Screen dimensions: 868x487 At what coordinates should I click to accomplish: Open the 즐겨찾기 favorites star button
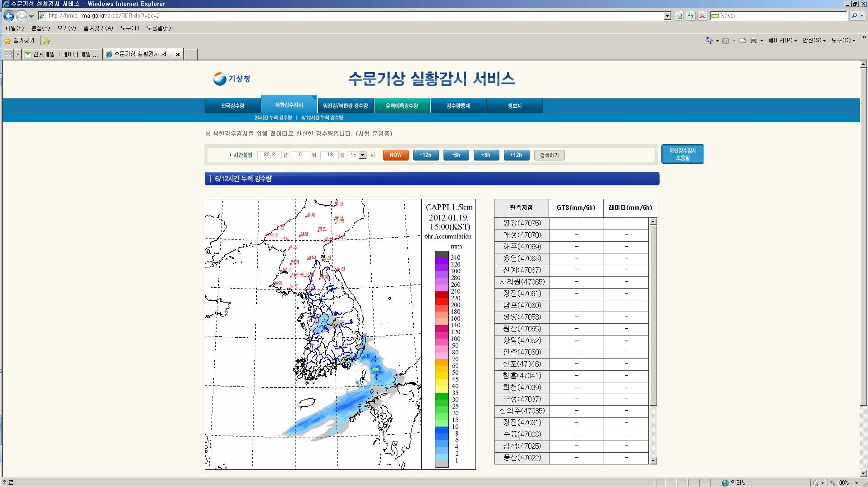click(19, 41)
